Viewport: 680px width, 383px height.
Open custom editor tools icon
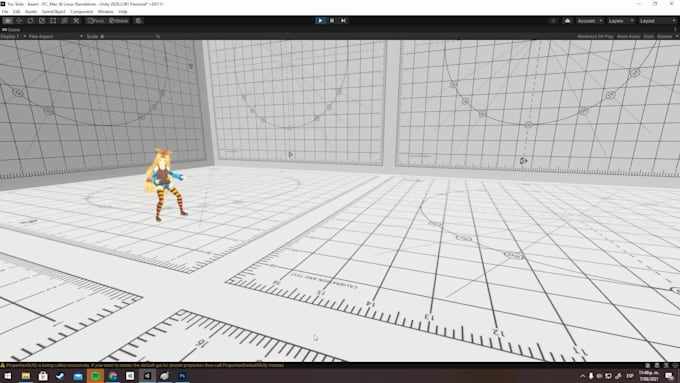pos(76,21)
